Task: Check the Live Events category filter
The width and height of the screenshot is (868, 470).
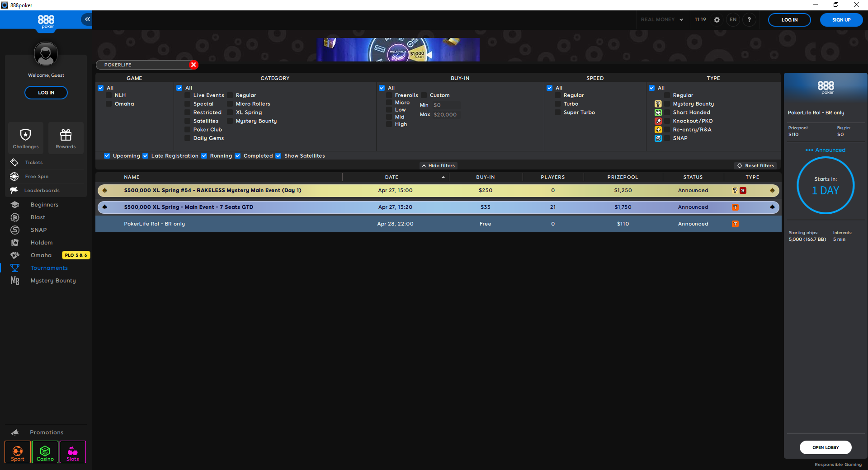Action: (188, 95)
